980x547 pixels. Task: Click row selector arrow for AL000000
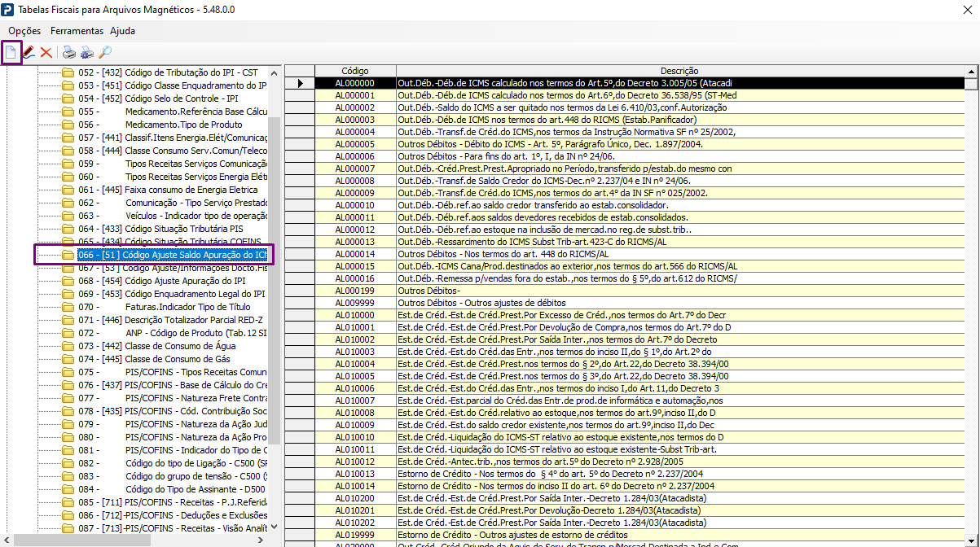tap(301, 83)
